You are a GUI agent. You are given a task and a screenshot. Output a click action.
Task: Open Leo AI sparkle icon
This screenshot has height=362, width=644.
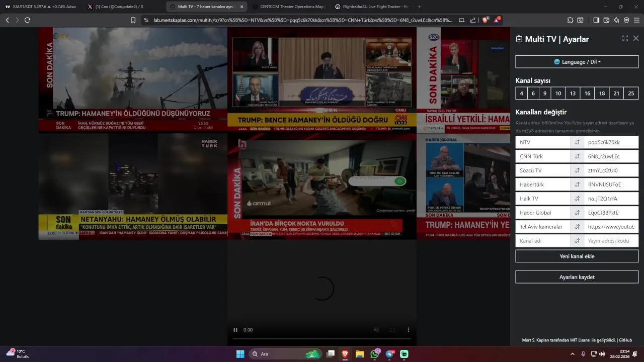coord(616,20)
